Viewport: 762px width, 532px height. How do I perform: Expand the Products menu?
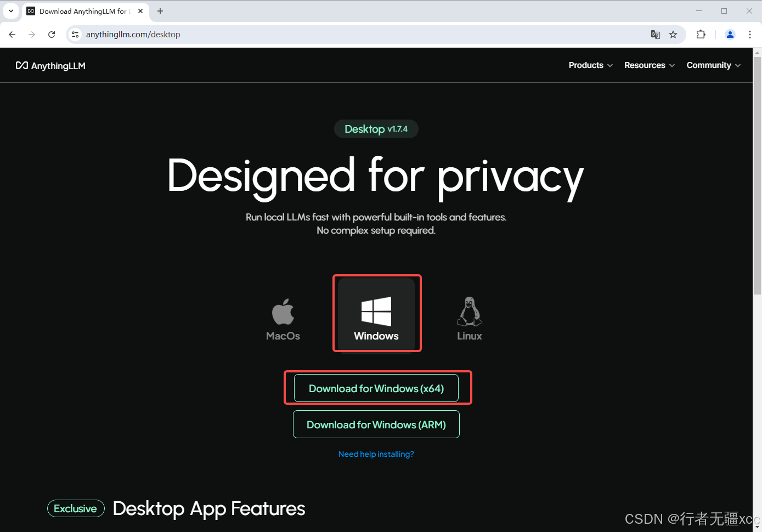click(x=591, y=65)
